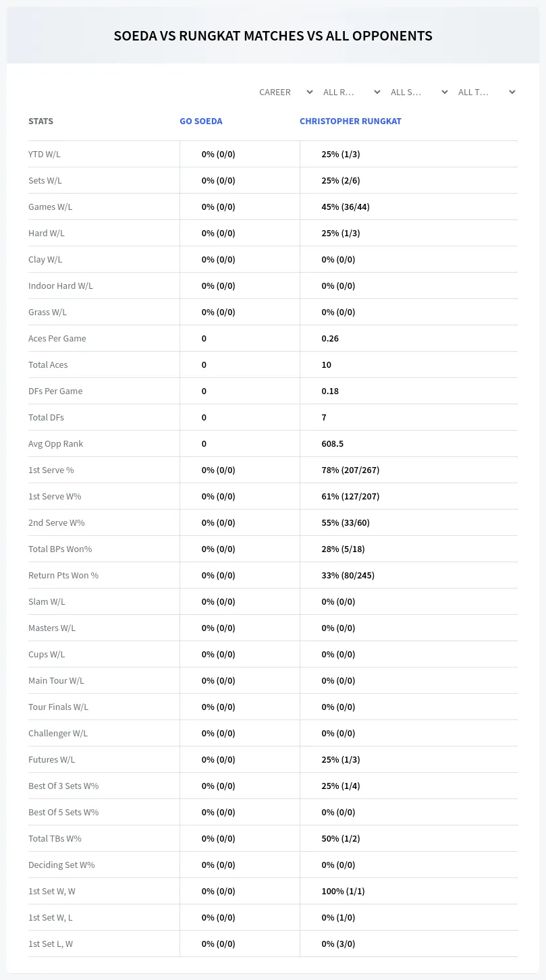546x980 pixels.
Task: Open the CAREER period dropdown
Action: (285, 92)
